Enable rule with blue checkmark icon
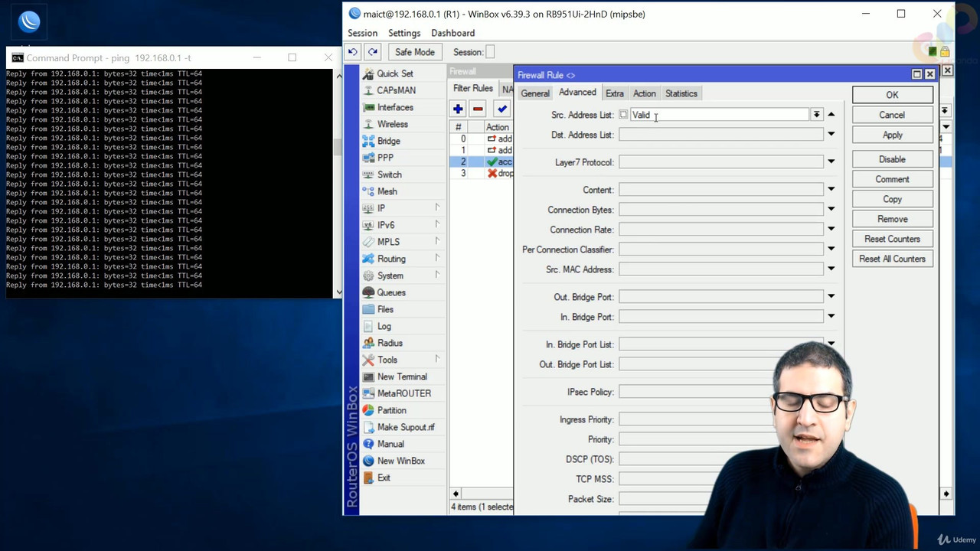 coord(501,109)
